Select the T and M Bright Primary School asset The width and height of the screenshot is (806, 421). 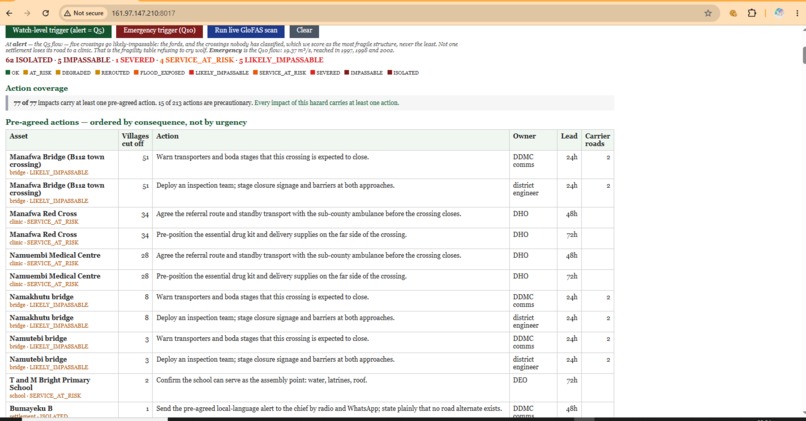[x=49, y=383]
